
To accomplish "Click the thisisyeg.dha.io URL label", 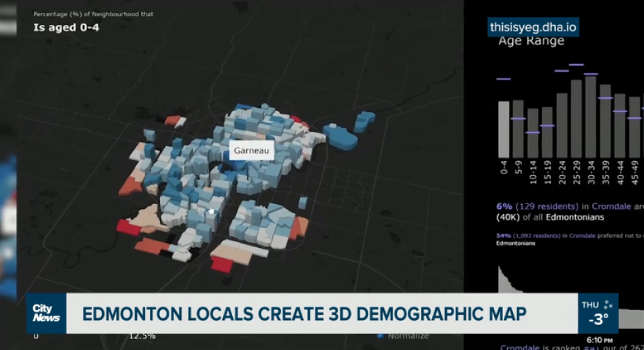I will 533,27.
